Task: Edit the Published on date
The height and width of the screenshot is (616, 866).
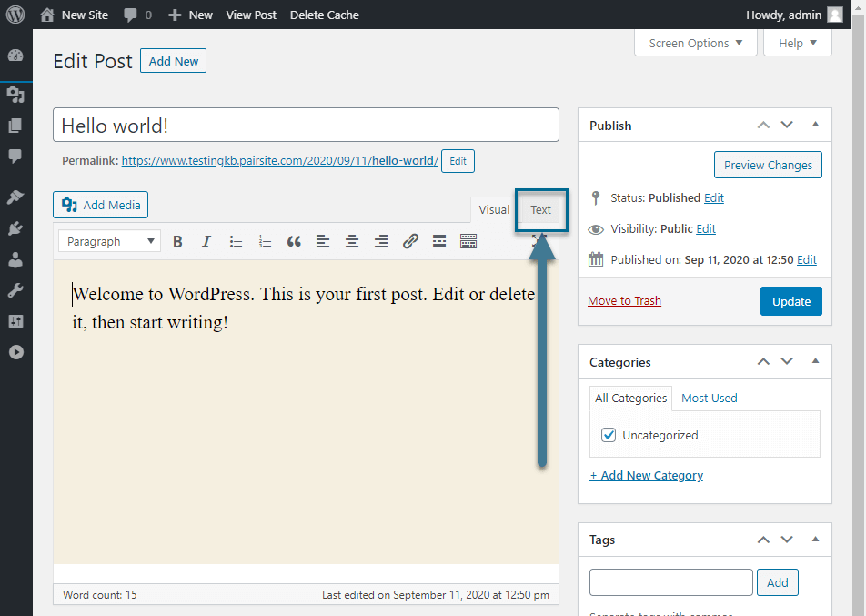Action: pyautogui.click(x=806, y=259)
